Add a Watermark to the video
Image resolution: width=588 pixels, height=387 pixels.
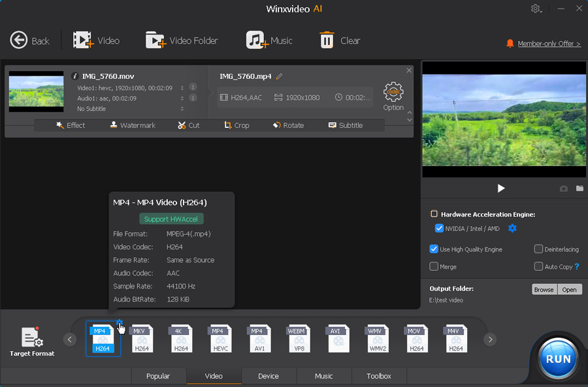point(133,125)
